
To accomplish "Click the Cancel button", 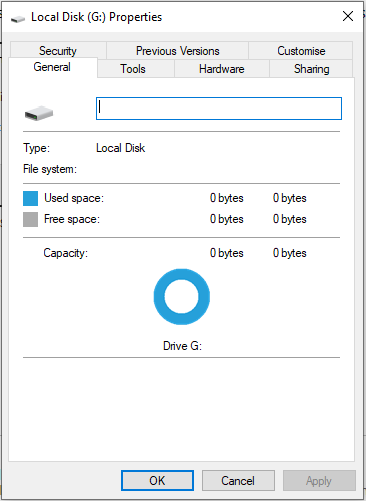I will pyautogui.click(x=238, y=480).
